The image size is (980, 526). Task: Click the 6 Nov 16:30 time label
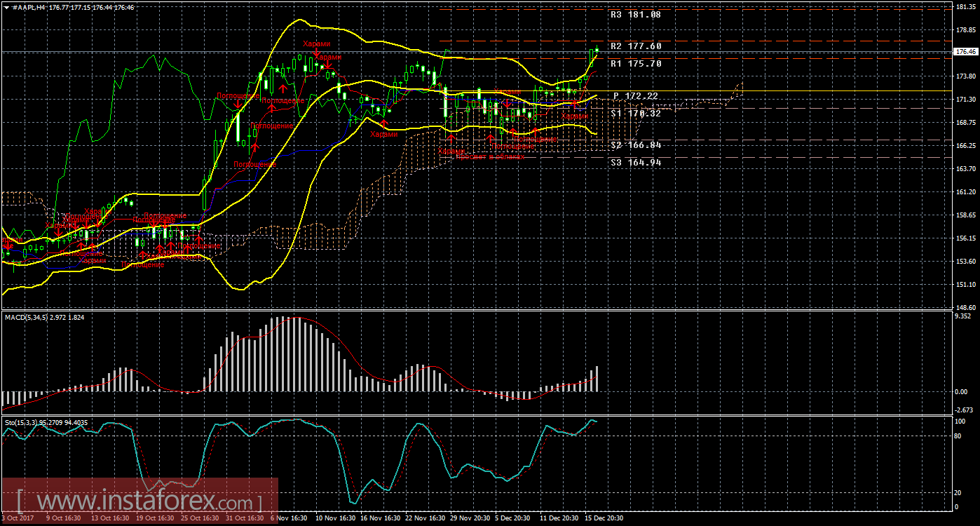[288, 518]
